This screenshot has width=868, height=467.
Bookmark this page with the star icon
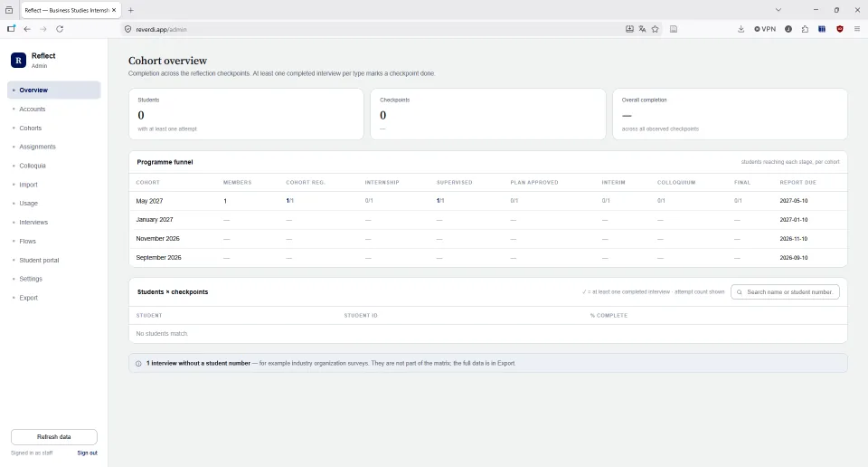click(x=655, y=29)
